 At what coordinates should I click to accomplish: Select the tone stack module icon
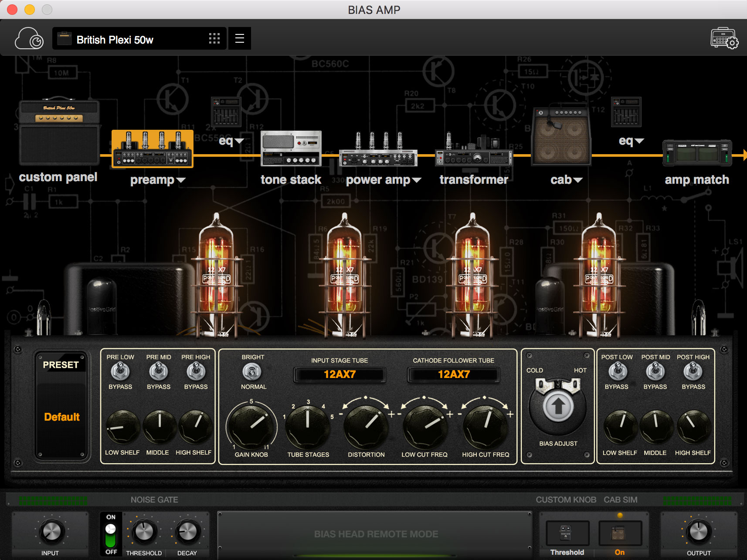pyautogui.click(x=291, y=149)
